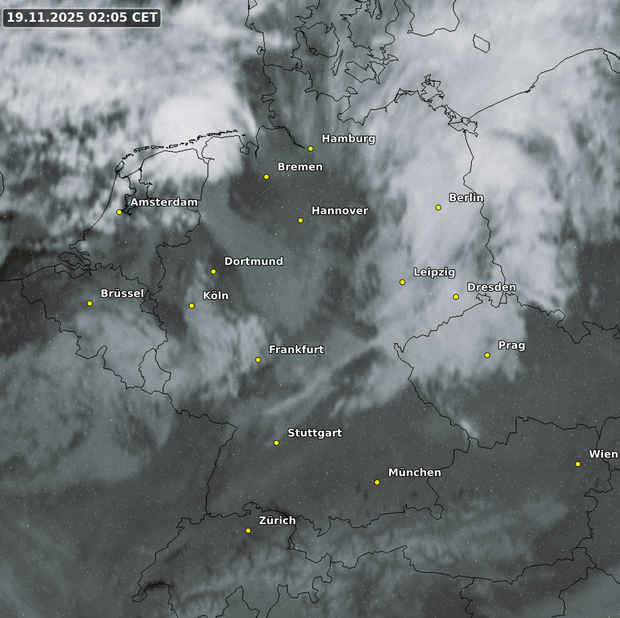This screenshot has height=618, width=620.
Task: Click the Amsterdam yellow marker dot
Action: coord(119,212)
